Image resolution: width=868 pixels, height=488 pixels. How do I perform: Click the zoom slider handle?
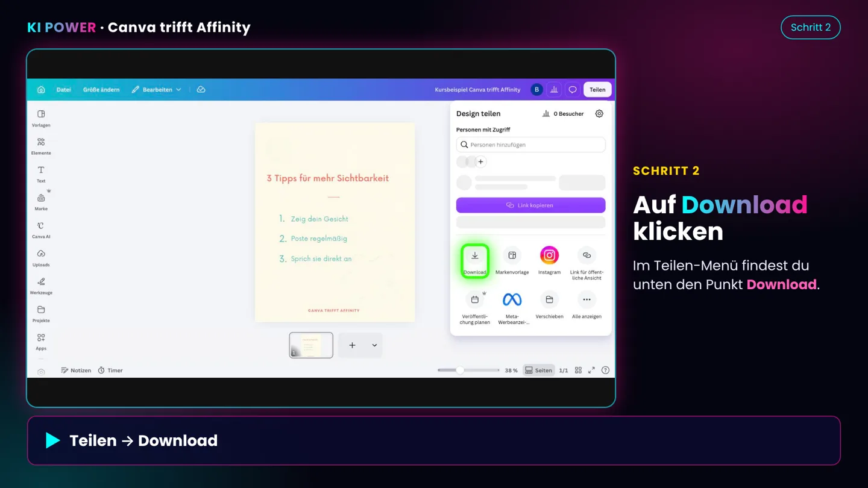460,371
